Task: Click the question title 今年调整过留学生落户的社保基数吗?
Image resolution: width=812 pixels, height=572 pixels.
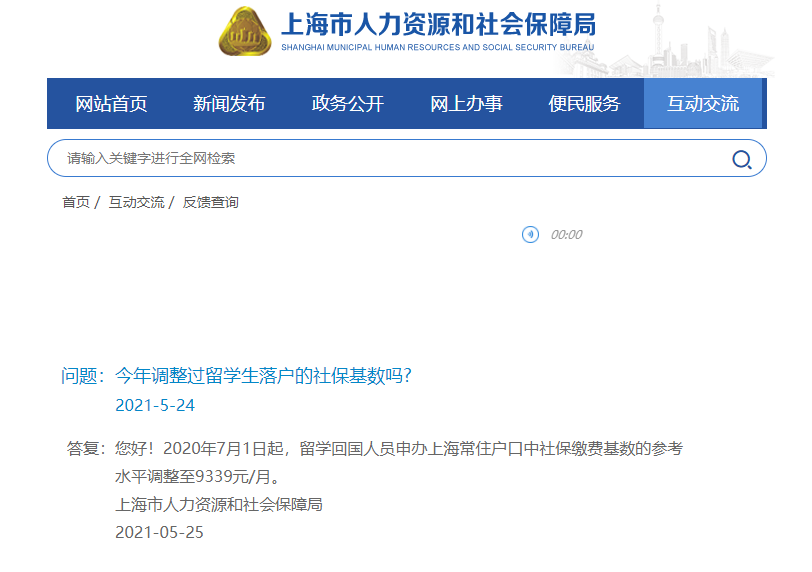Action: [x=263, y=376]
